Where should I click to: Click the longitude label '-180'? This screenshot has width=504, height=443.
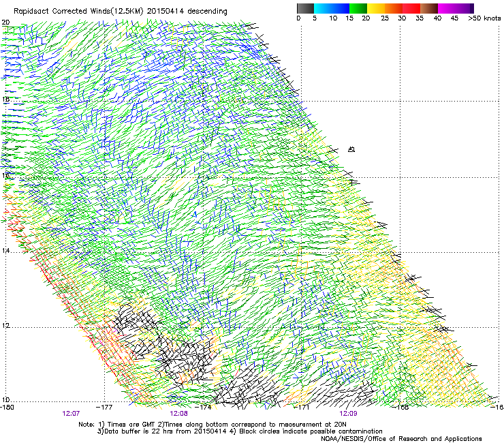point(7,408)
